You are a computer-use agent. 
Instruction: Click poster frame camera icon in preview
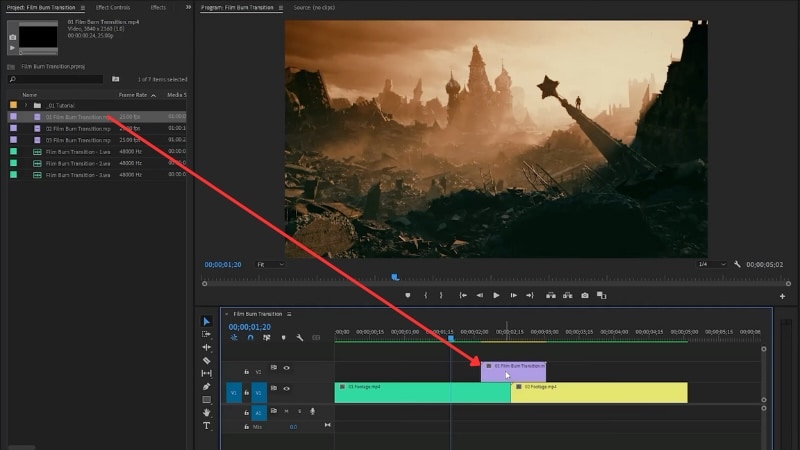coord(13,37)
